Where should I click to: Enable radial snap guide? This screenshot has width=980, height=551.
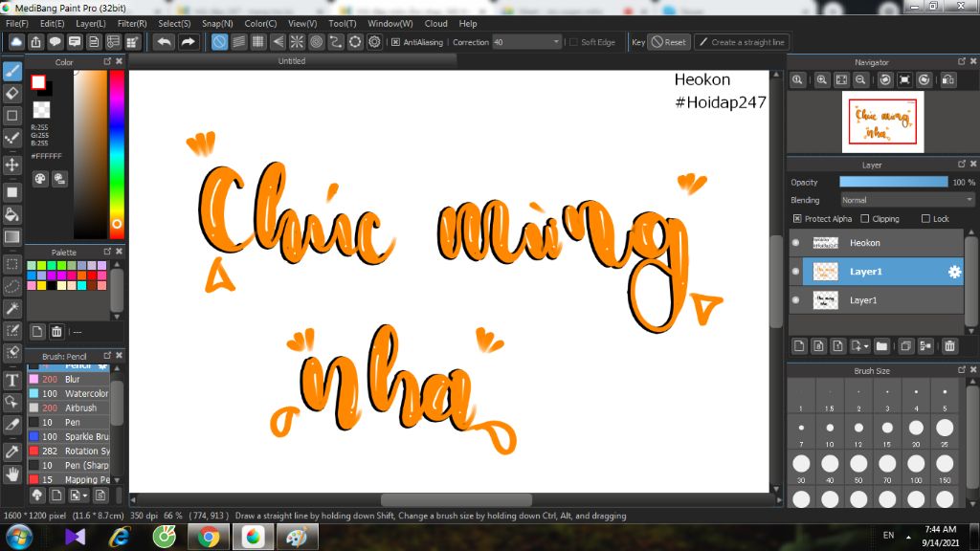tap(297, 42)
